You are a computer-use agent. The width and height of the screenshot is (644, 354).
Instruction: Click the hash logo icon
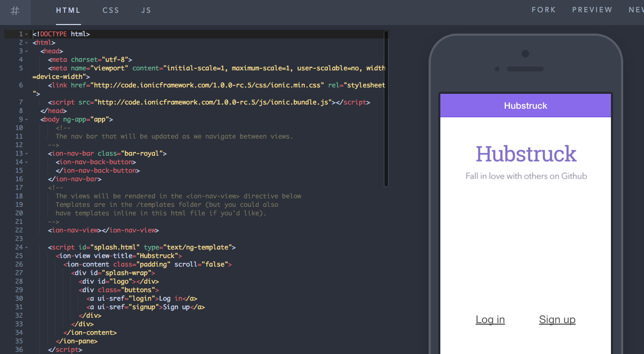click(15, 10)
